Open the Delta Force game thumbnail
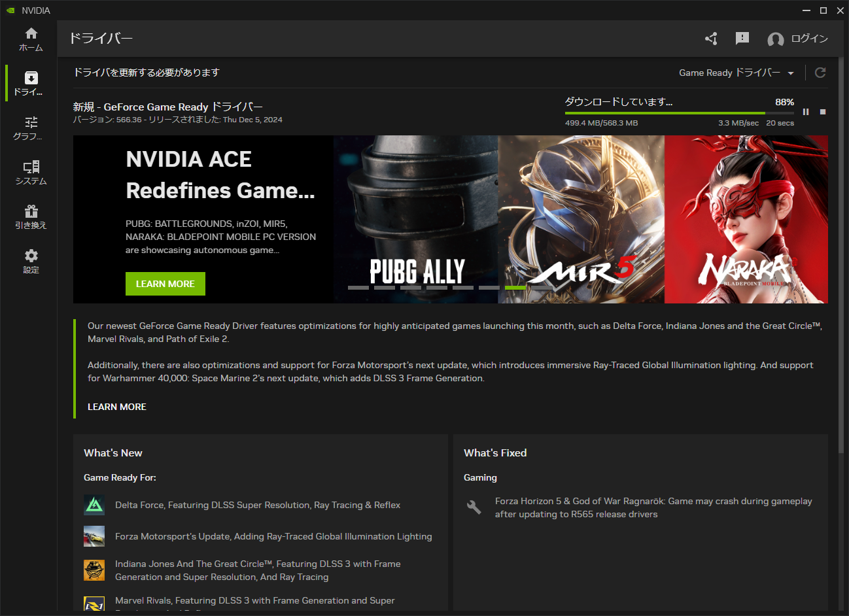 click(x=94, y=505)
